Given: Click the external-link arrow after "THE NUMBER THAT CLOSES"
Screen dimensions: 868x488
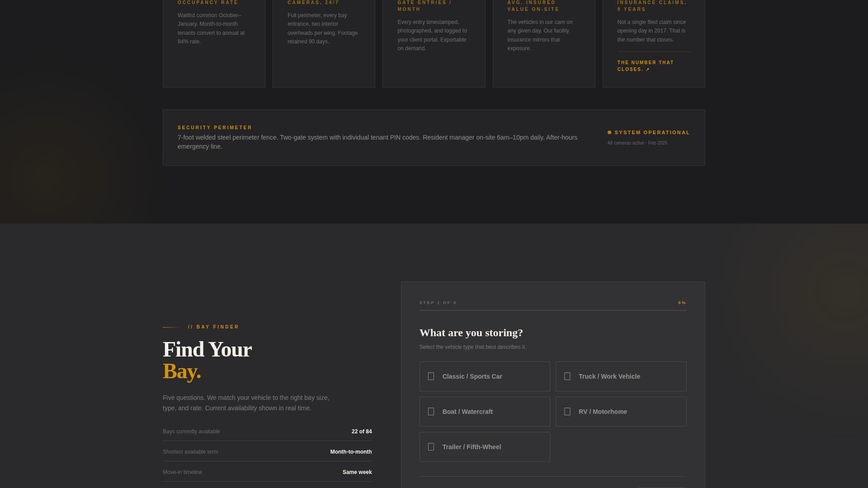Looking at the screenshot, I should coord(648,69).
